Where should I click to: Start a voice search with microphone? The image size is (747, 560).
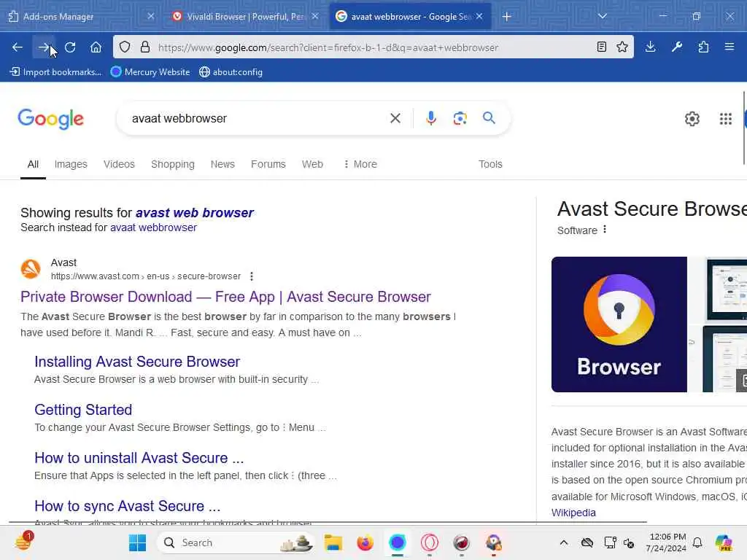pyautogui.click(x=431, y=118)
